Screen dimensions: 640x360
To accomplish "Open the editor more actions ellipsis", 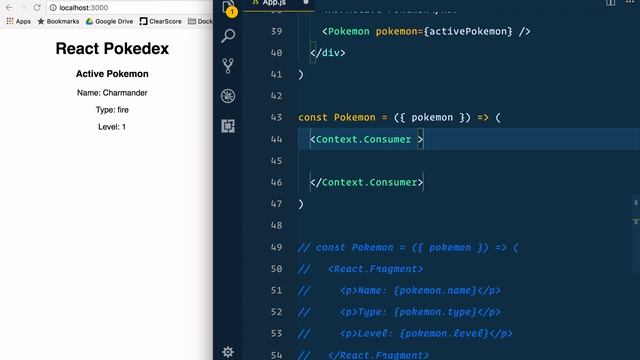I will pos(630,2).
